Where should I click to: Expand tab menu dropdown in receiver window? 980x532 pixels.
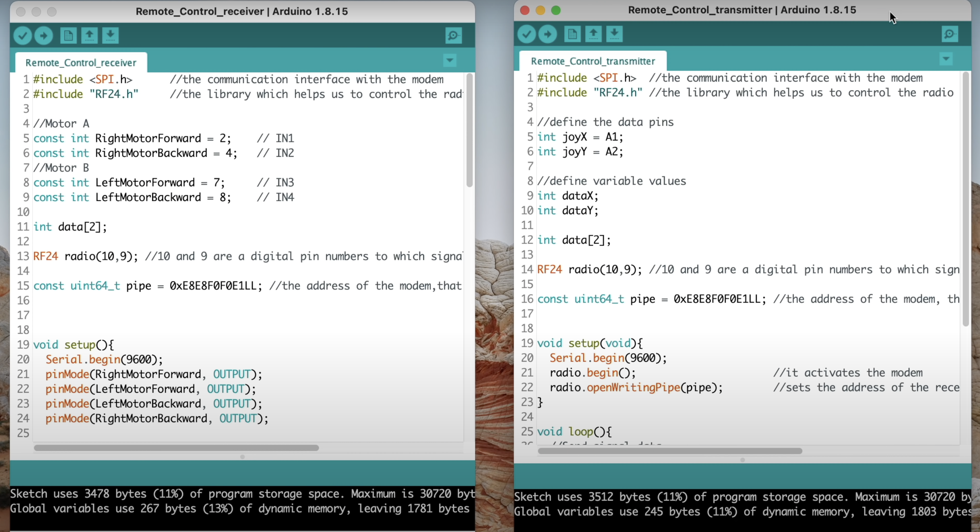point(450,61)
